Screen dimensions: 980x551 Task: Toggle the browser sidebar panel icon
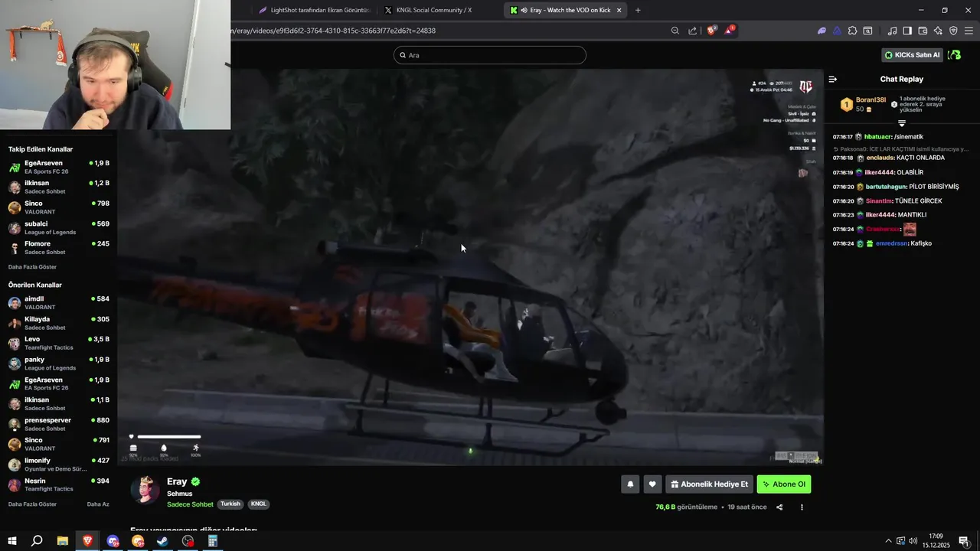[x=907, y=31]
